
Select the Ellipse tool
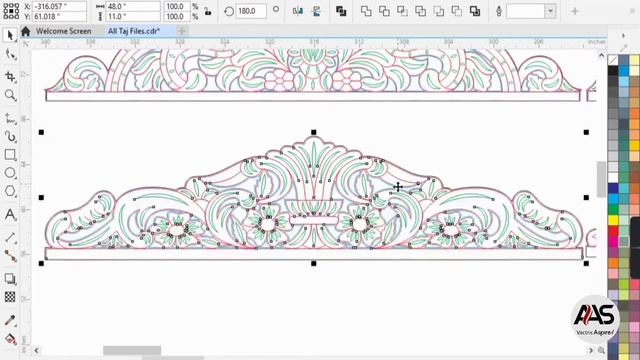(10, 173)
